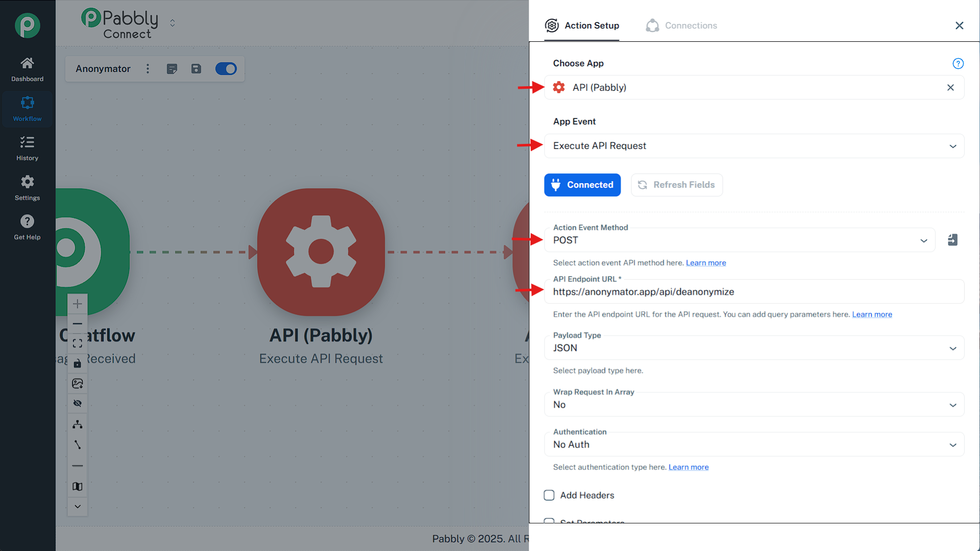
Task: Open the minimap in the canvas toolbar
Action: point(78,486)
